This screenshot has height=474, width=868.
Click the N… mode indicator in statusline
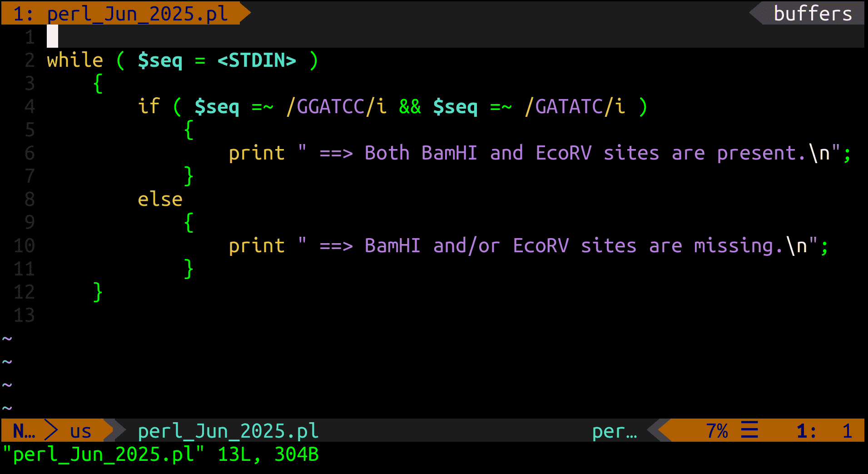24,431
